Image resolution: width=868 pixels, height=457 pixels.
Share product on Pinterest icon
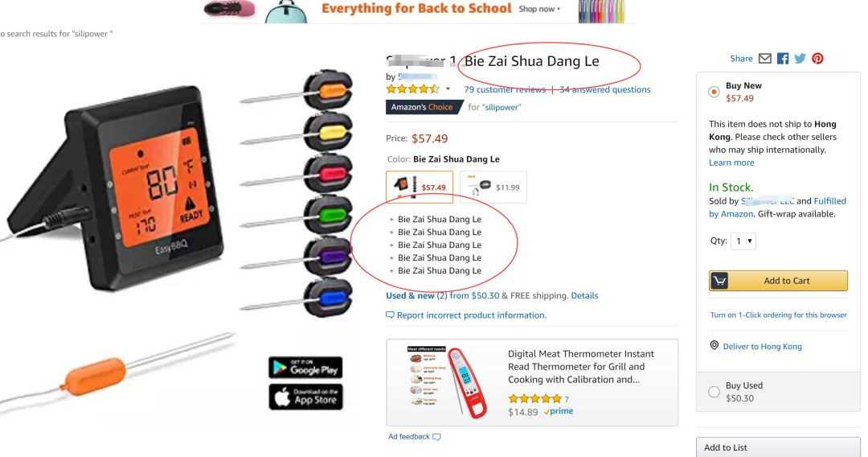[817, 58]
